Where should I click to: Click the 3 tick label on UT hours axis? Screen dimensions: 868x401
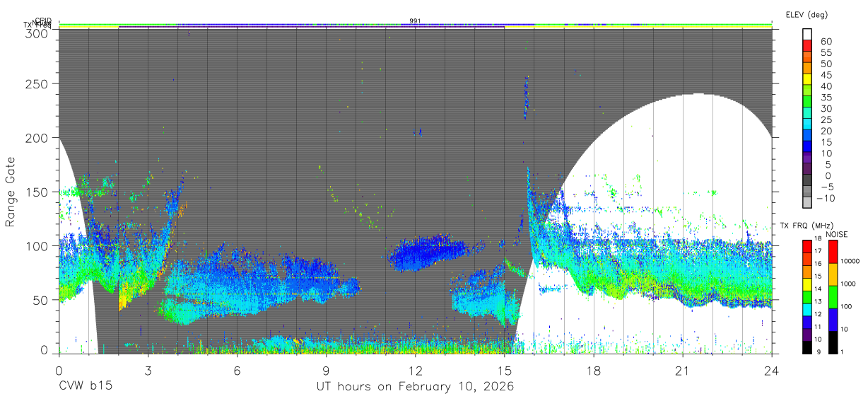pos(148,370)
